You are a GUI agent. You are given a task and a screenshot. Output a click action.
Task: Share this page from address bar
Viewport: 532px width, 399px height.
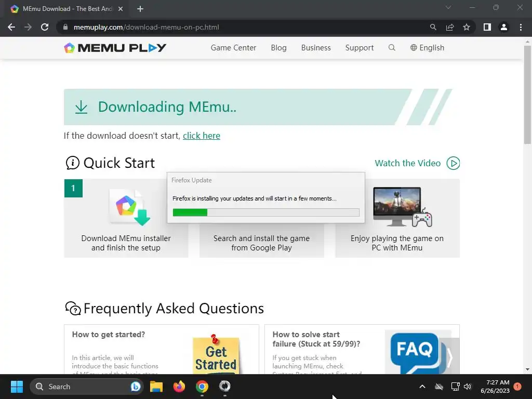450,27
